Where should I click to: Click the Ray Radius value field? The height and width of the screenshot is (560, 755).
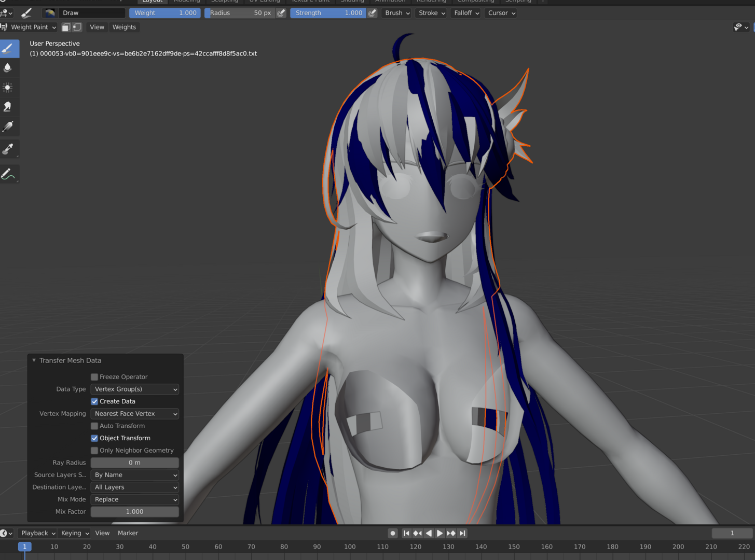pyautogui.click(x=135, y=463)
